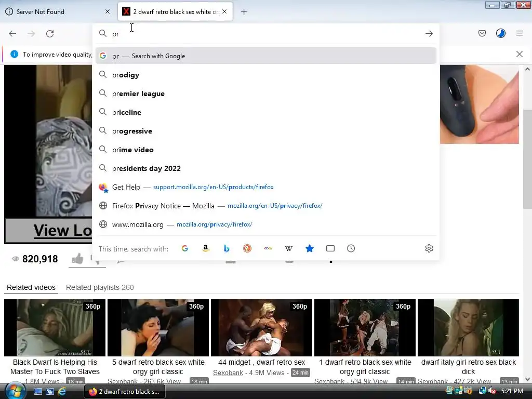Reload the current page
This screenshot has height=399, width=532.
pyautogui.click(x=50, y=34)
